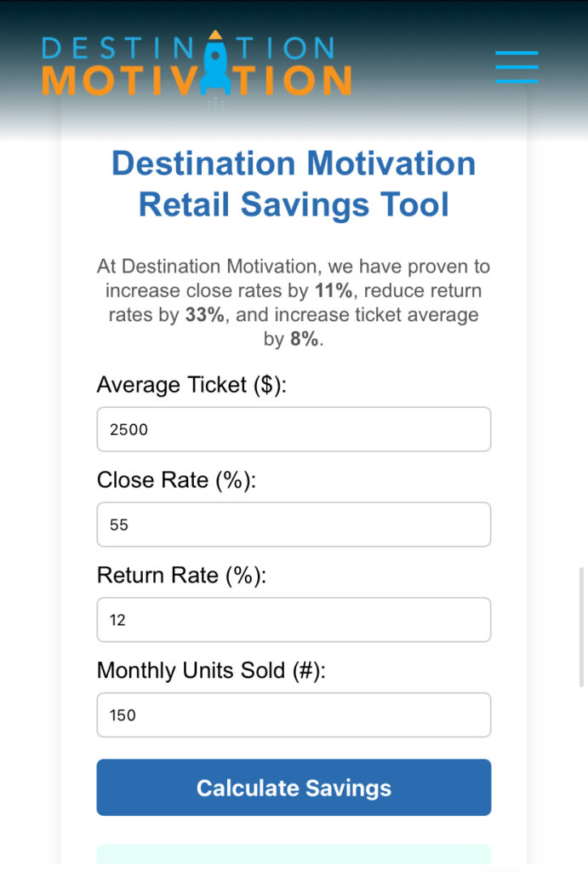Click the page scrollbar thumb
The image size is (588, 872).
tap(581, 626)
